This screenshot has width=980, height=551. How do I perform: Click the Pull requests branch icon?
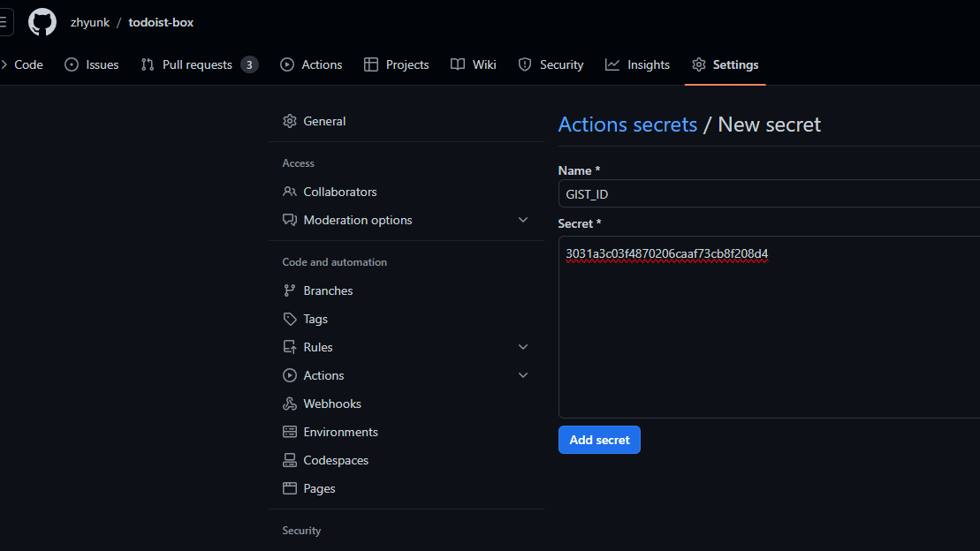click(x=148, y=65)
